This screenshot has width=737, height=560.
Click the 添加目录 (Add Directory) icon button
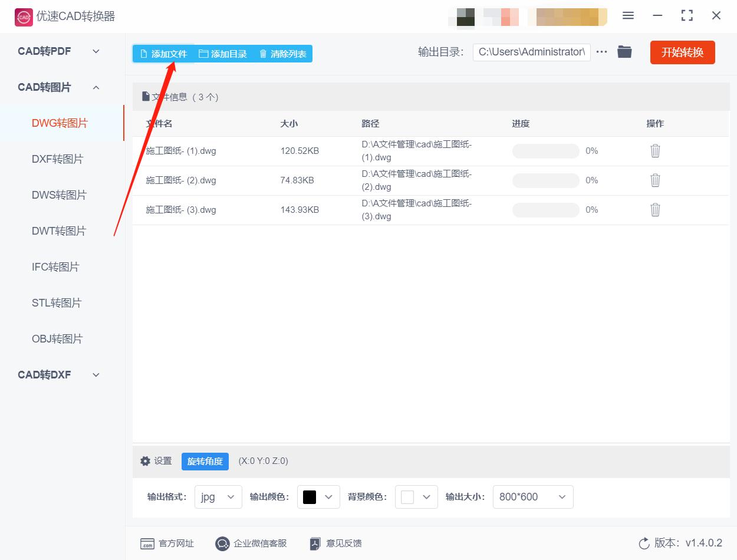(202, 54)
